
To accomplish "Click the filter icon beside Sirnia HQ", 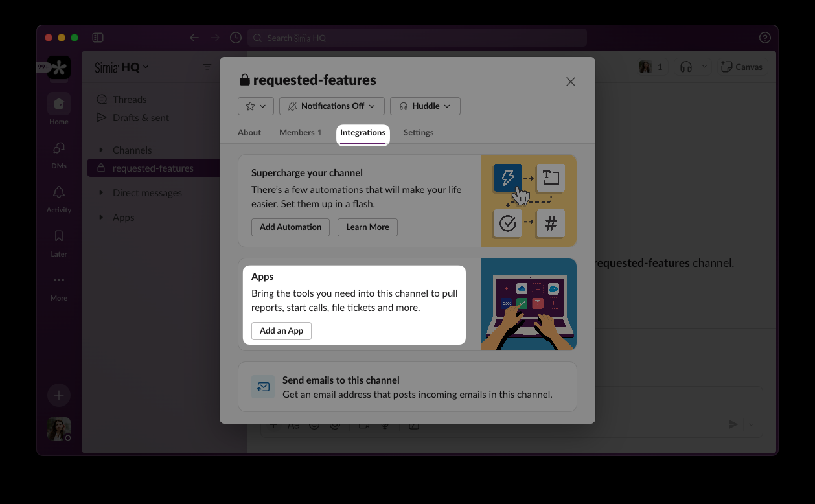I will [x=207, y=67].
